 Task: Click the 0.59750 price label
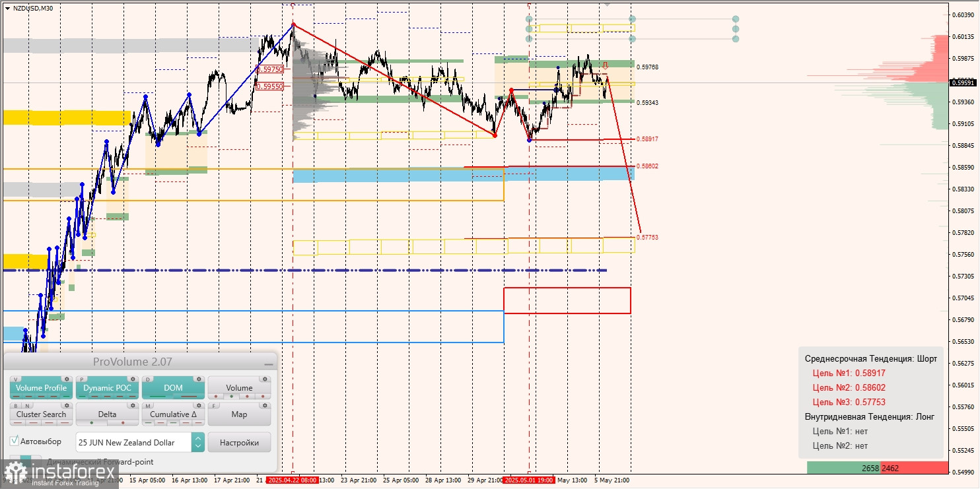point(271,69)
